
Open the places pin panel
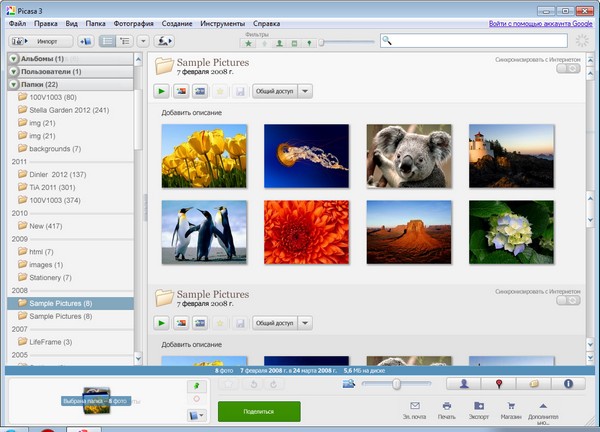click(498, 383)
